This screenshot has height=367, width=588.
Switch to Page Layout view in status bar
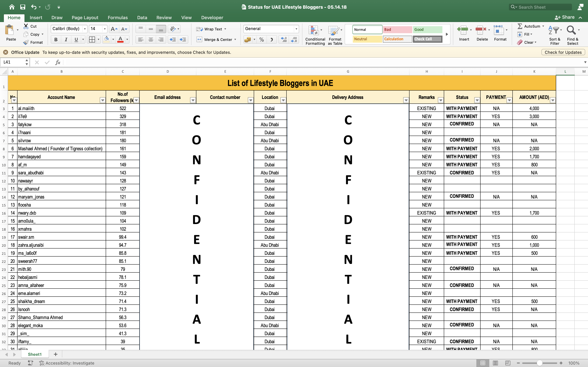coord(495,363)
